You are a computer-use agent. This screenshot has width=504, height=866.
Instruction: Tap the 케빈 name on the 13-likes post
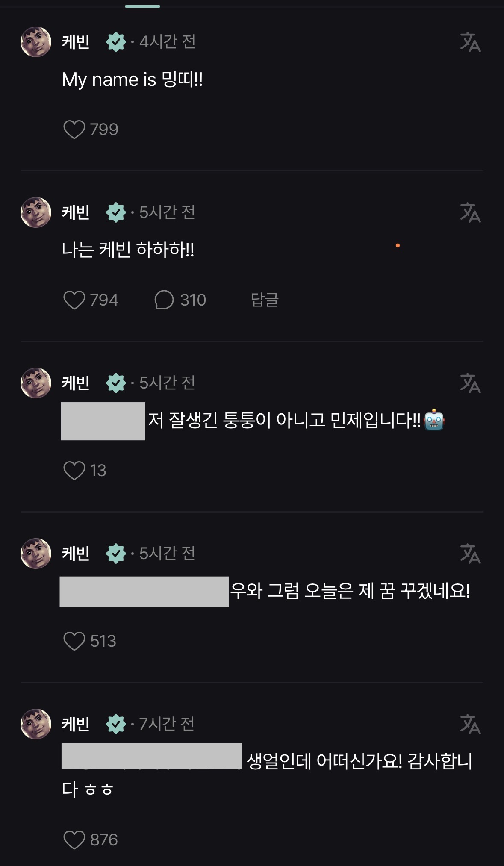[x=76, y=383]
